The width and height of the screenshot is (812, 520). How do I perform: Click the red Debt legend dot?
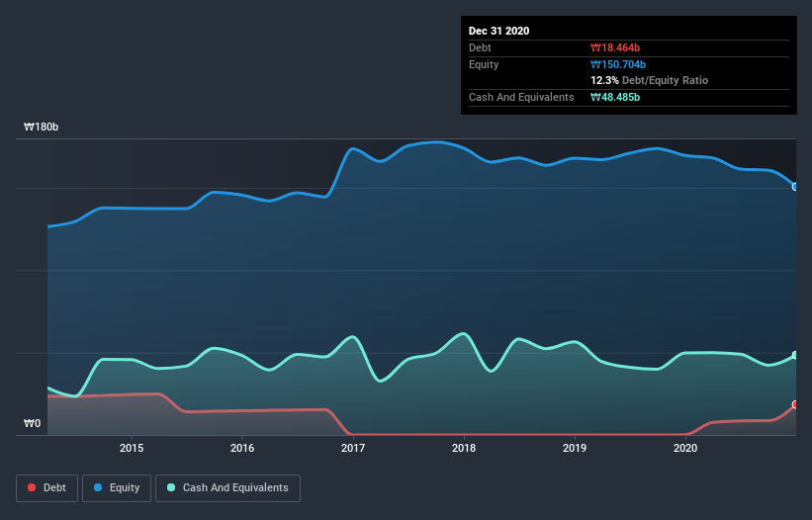coord(32,487)
